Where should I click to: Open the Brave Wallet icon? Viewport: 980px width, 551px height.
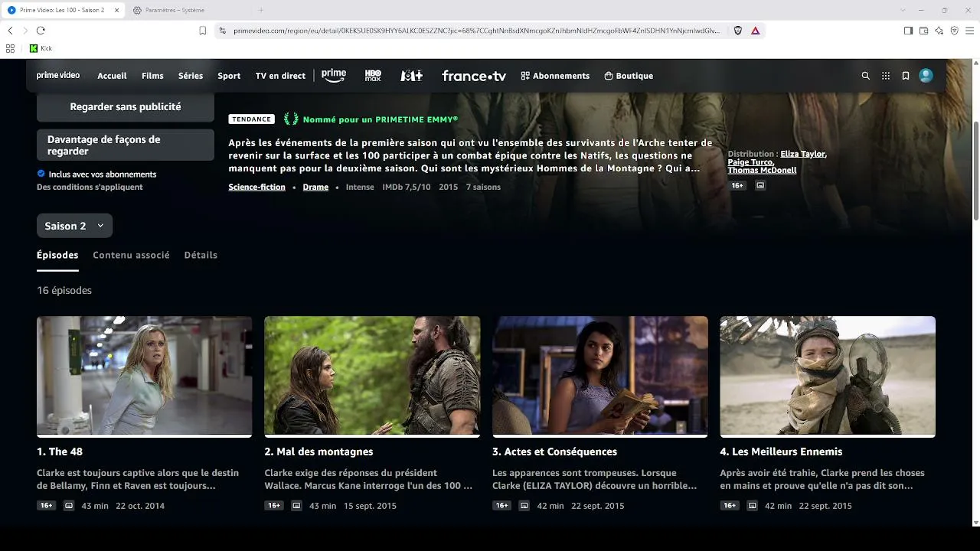pyautogui.click(x=923, y=31)
